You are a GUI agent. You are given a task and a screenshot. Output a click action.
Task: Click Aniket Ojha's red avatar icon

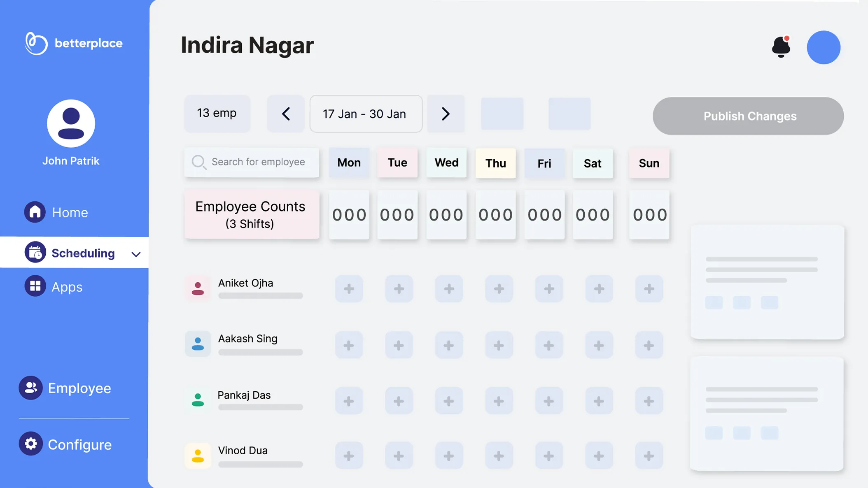click(198, 288)
